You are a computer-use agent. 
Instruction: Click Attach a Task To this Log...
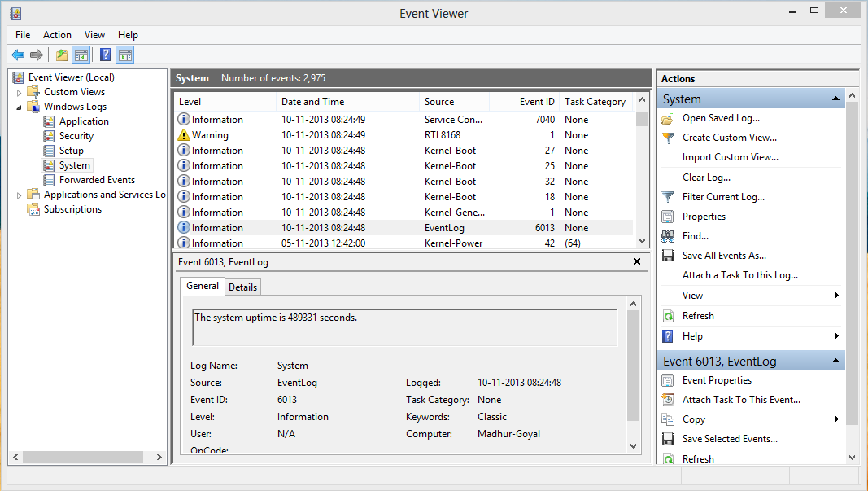point(740,275)
